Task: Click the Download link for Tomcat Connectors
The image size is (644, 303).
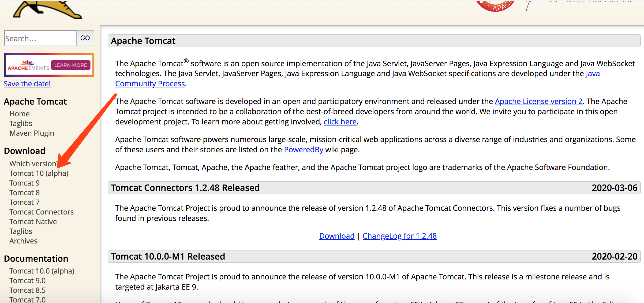Action: click(x=336, y=236)
